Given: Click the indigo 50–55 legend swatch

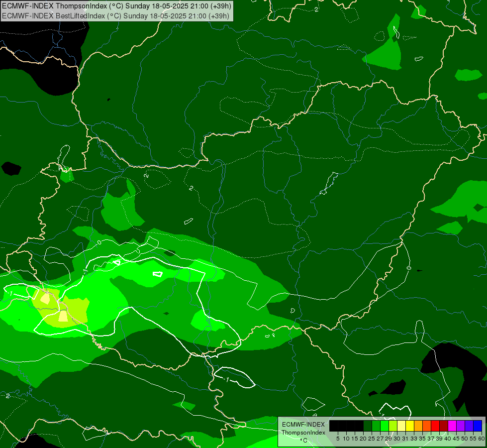Looking at the screenshot, I should 469,426.
